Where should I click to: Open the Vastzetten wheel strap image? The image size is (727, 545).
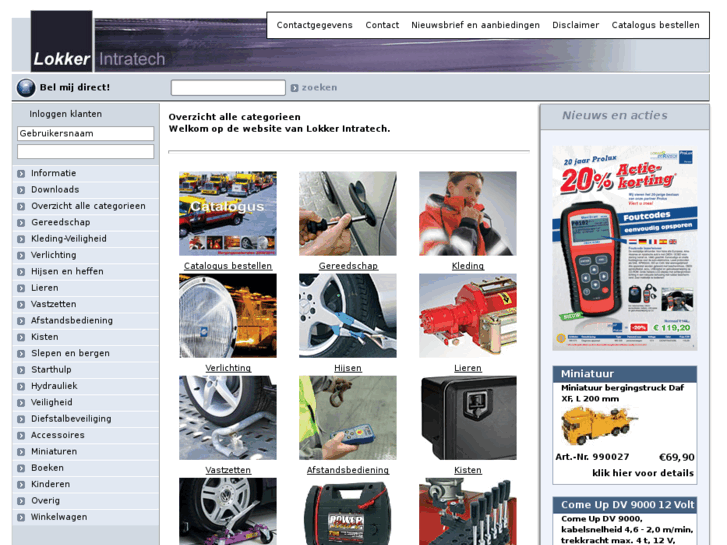coord(228,417)
